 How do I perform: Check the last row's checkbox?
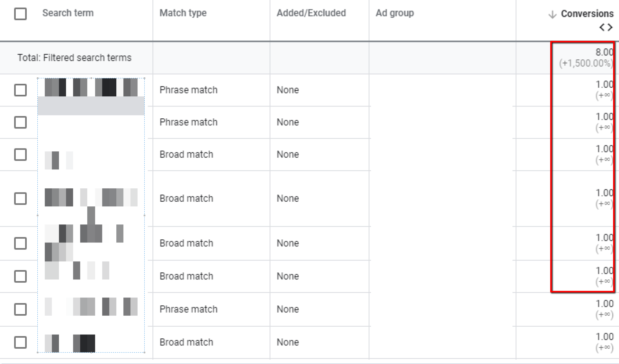pyautogui.click(x=20, y=342)
